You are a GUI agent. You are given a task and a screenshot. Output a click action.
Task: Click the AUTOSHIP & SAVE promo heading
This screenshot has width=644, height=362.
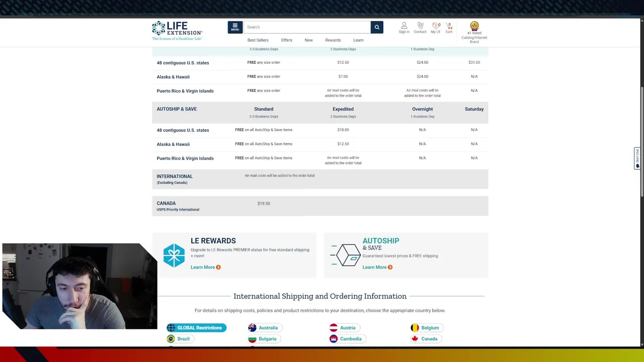click(381, 244)
